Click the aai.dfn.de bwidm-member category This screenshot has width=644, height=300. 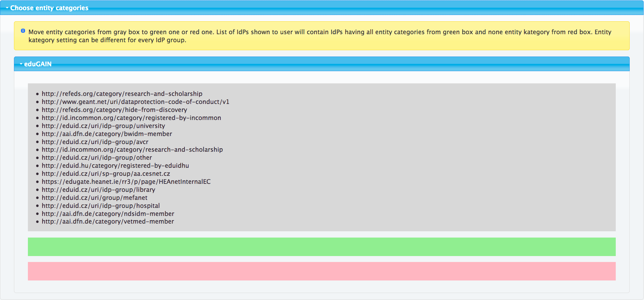pyautogui.click(x=107, y=134)
